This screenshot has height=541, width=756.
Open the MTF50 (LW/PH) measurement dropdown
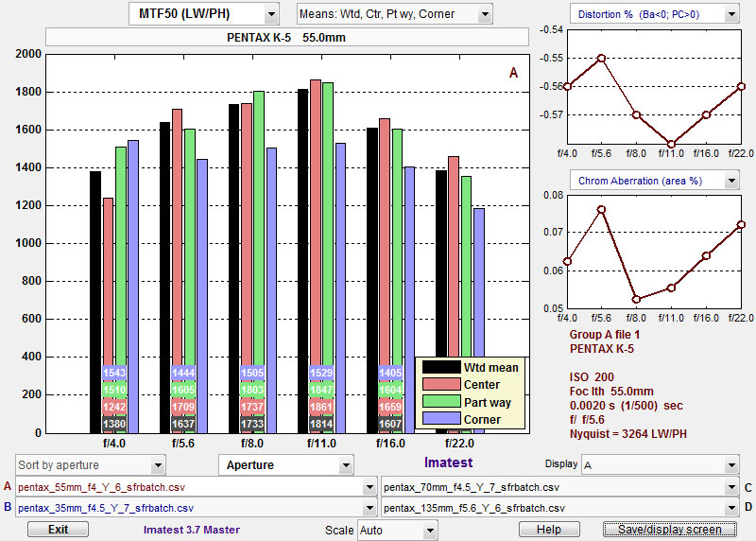click(x=203, y=14)
